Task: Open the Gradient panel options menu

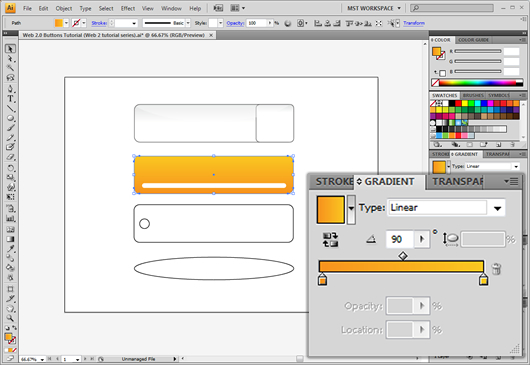Action: click(x=511, y=181)
